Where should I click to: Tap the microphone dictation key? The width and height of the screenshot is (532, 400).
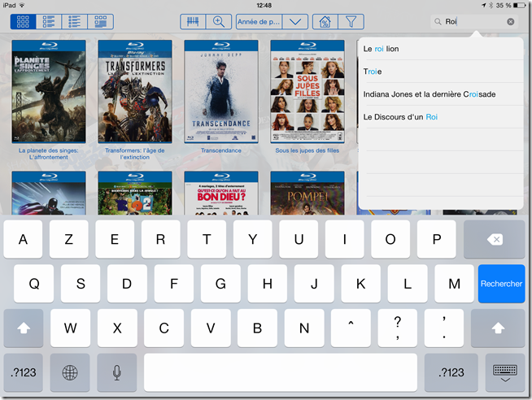pyautogui.click(x=116, y=372)
